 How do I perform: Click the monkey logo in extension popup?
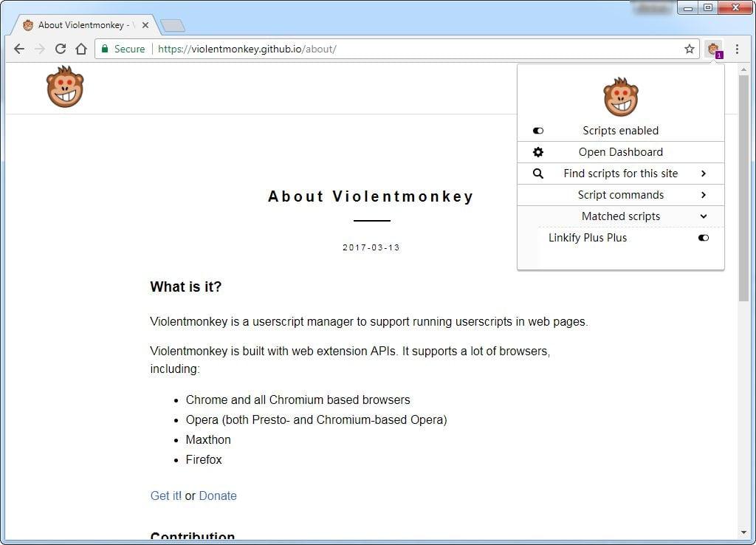(620, 97)
